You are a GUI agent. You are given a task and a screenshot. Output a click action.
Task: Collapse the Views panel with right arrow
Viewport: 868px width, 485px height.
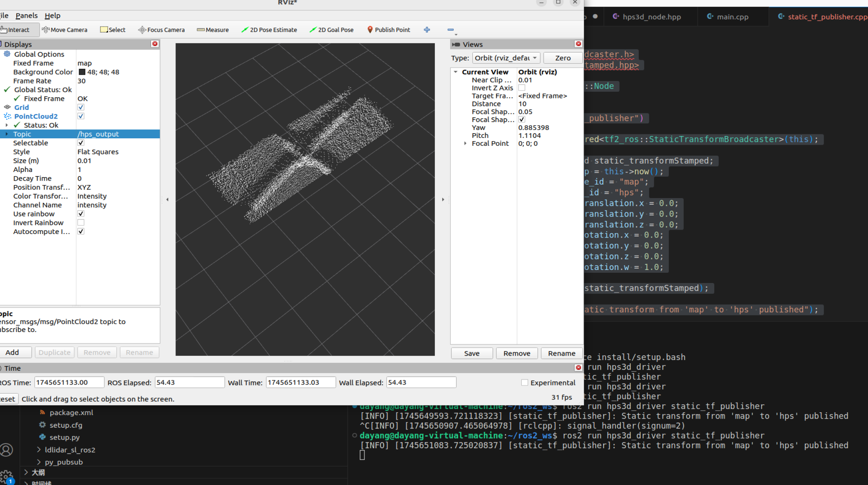443,200
